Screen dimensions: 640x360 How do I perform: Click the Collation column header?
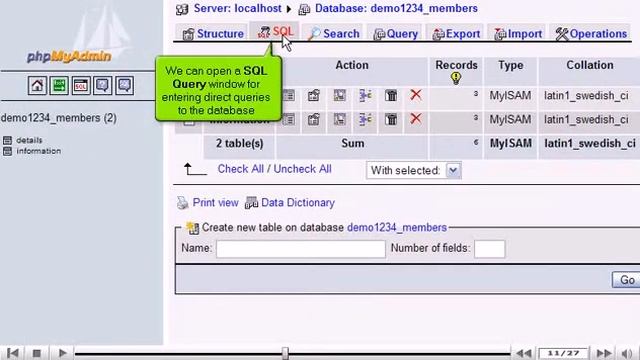click(589, 65)
